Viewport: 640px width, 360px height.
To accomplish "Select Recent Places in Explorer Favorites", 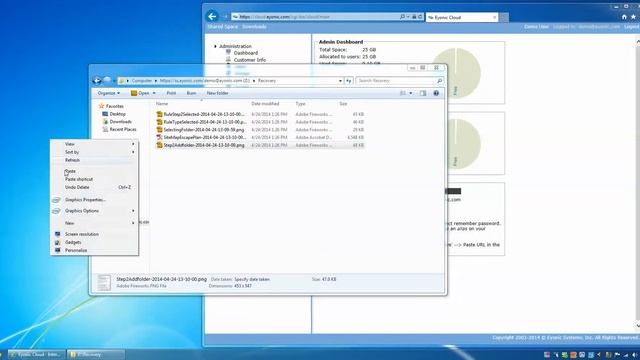I will point(123,129).
